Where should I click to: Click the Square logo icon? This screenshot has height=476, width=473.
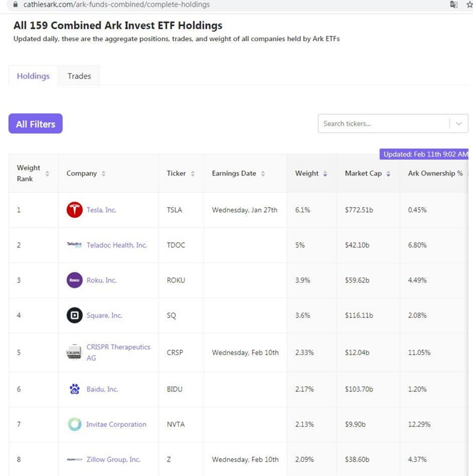tap(75, 315)
